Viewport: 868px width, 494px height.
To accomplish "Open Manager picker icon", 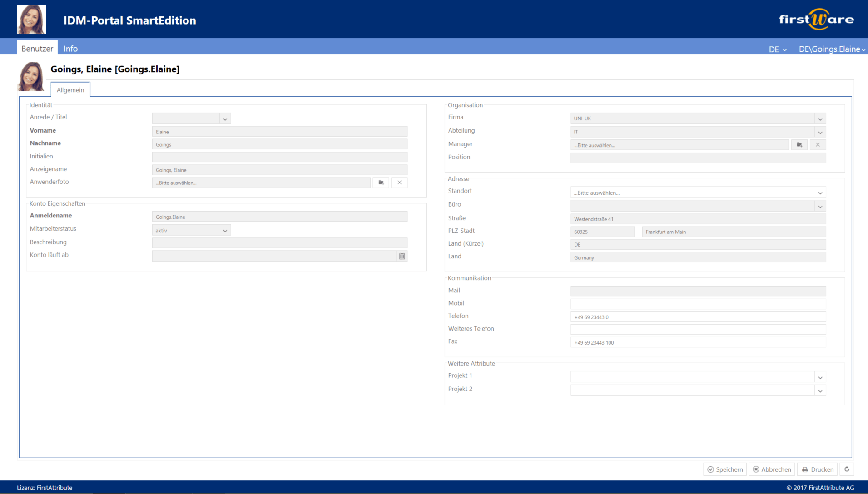I will pos(799,145).
